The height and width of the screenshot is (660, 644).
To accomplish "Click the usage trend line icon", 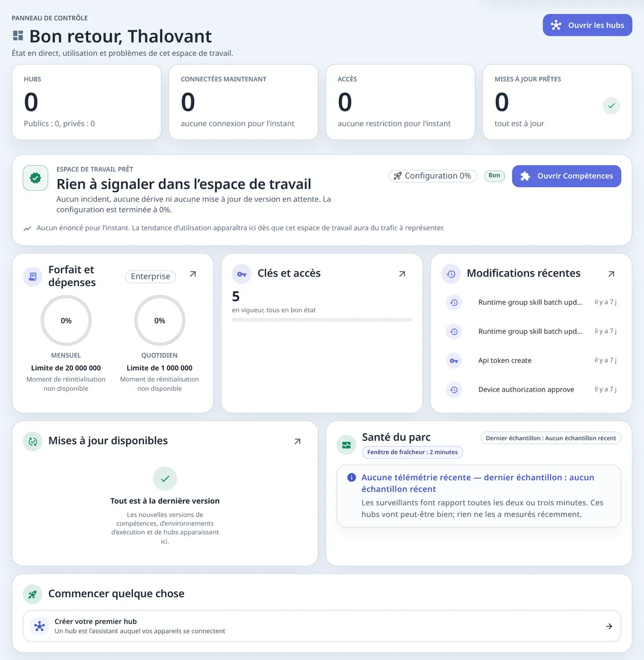I will click(27, 228).
